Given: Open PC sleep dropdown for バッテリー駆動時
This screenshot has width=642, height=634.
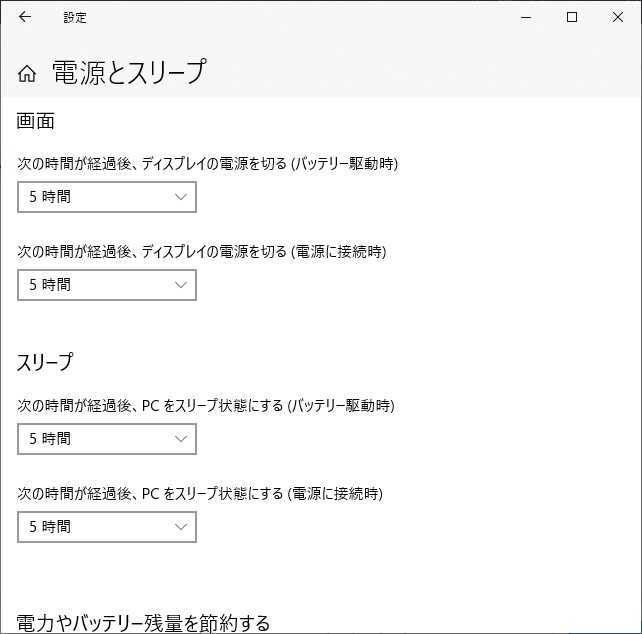Looking at the screenshot, I should [107, 439].
